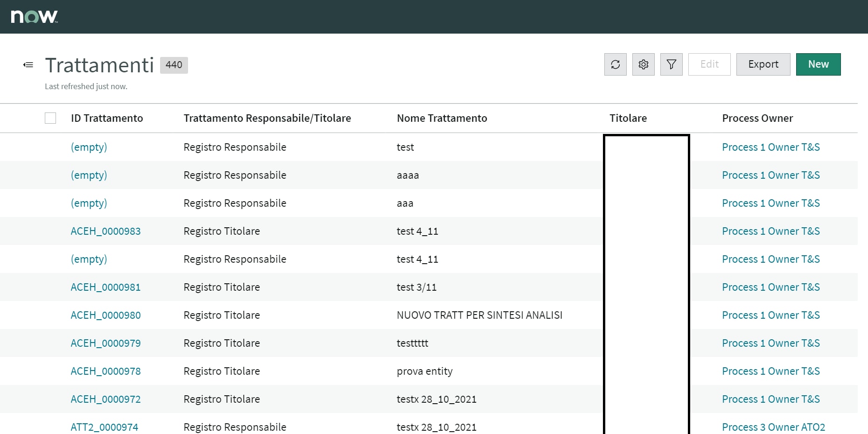
Task: Open record ACEH_0000978
Action: click(x=105, y=371)
